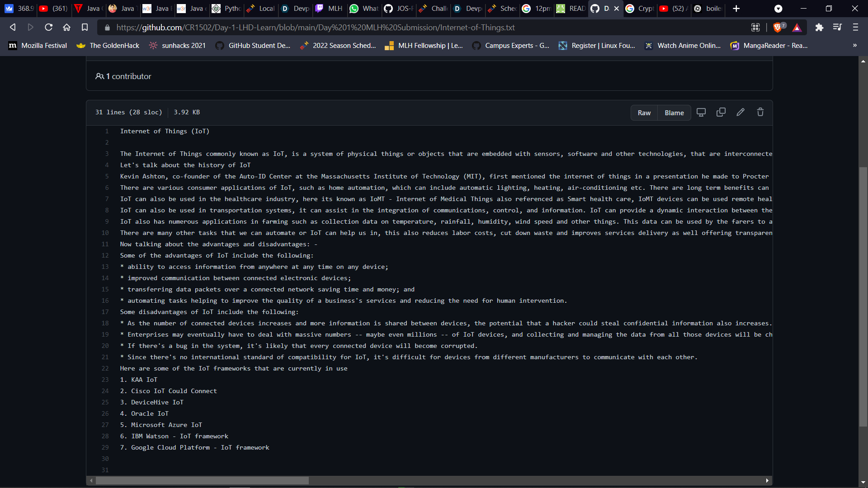
Task: Delete this file with trash icon
Action: (x=760, y=113)
